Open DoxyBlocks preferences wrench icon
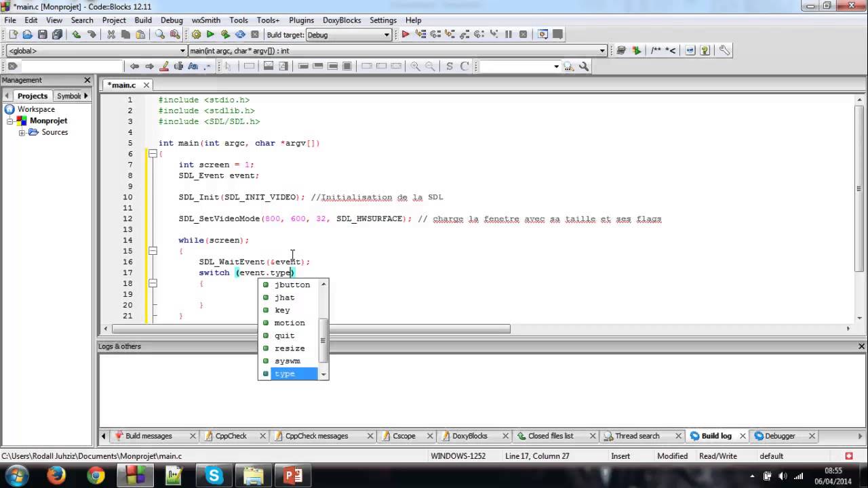The height and width of the screenshot is (488, 868). [x=724, y=50]
